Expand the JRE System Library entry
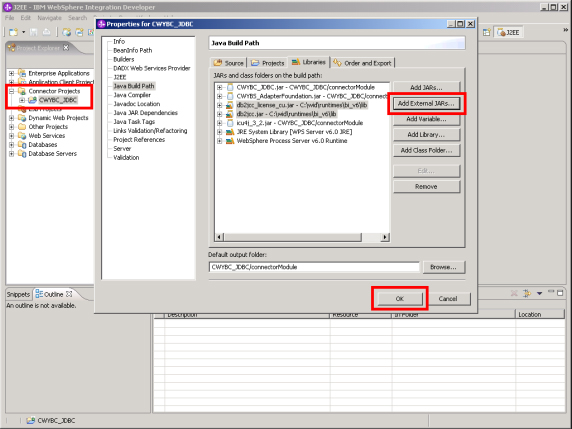572x429 pixels. coord(219,132)
